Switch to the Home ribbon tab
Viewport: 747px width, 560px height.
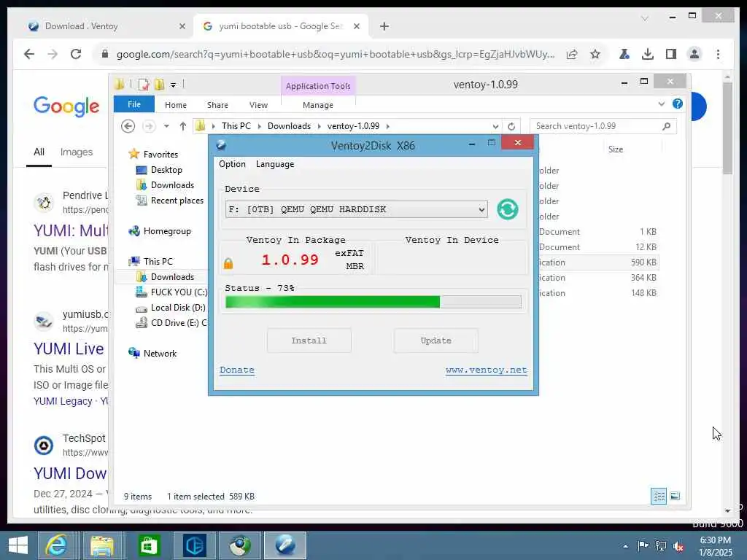click(x=176, y=105)
